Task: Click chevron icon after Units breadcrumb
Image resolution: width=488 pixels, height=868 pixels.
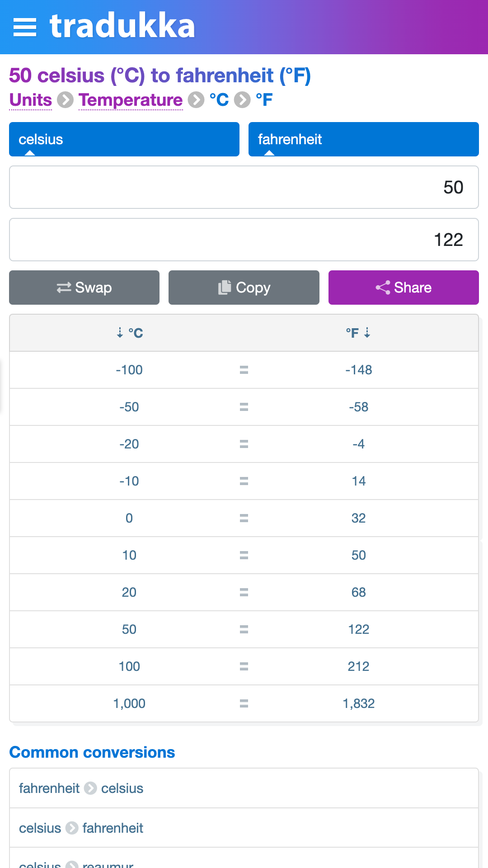Action: (x=66, y=100)
